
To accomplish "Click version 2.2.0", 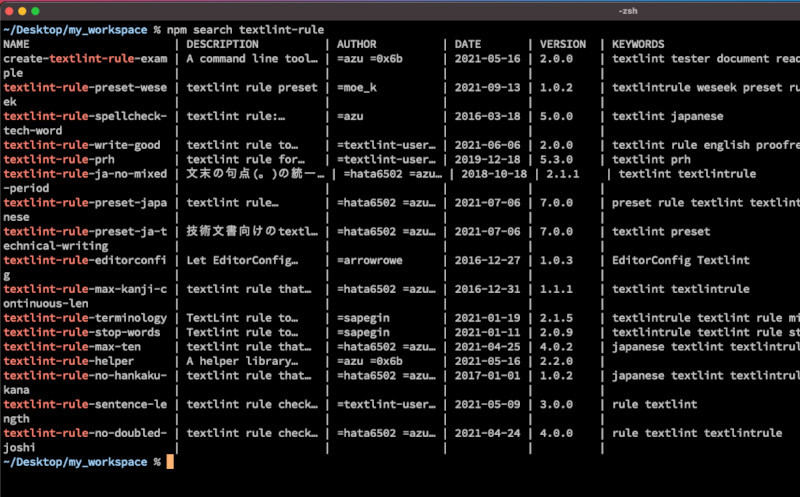I will tap(556, 361).
